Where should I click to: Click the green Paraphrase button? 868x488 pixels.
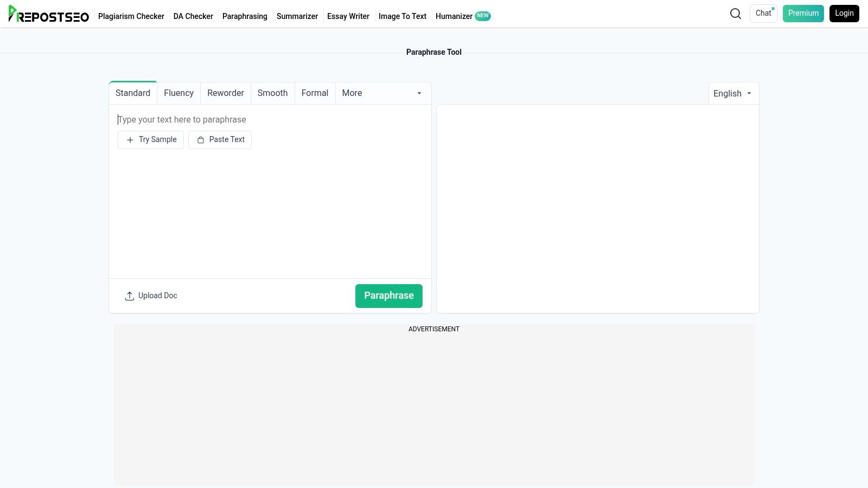tap(389, 296)
